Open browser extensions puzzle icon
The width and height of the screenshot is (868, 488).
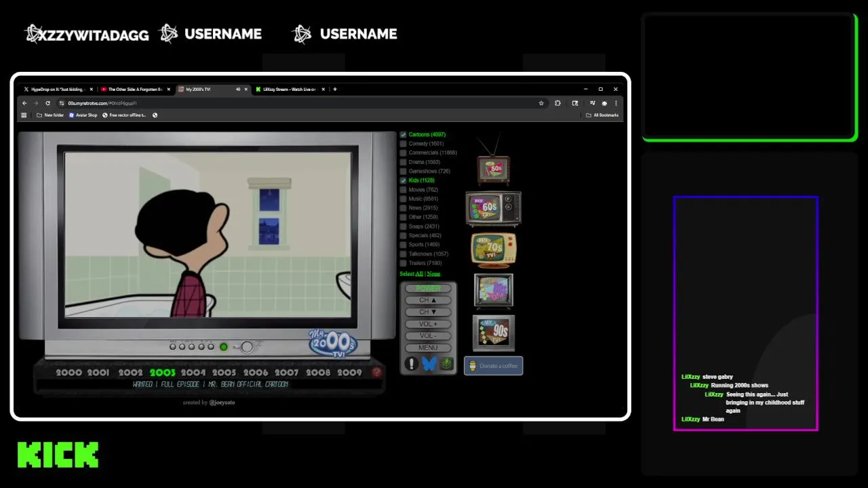pos(557,103)
